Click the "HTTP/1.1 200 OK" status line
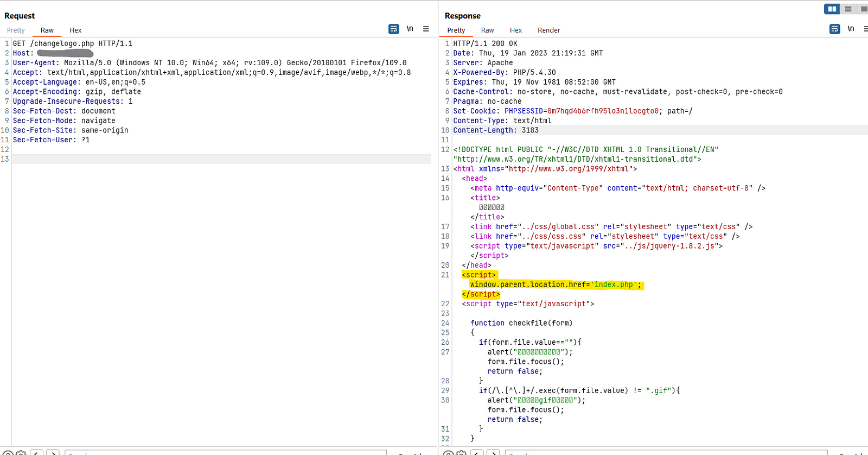The image size is (868, 455). 485,43
